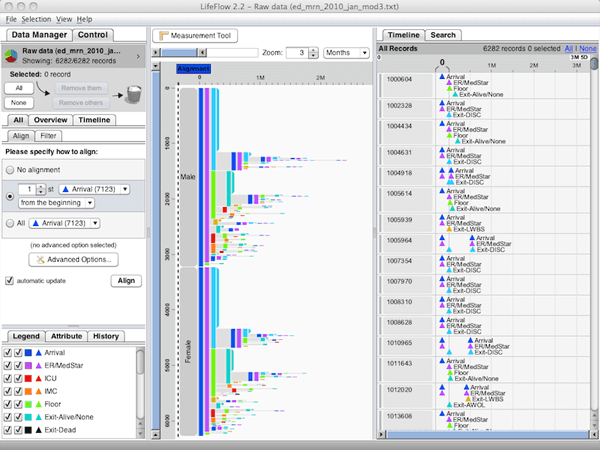Image resolution: width=600 pixels, height=450 pixels.
Task: Open the All Arrival (7123) dropdown
Action: pos(64,223)
